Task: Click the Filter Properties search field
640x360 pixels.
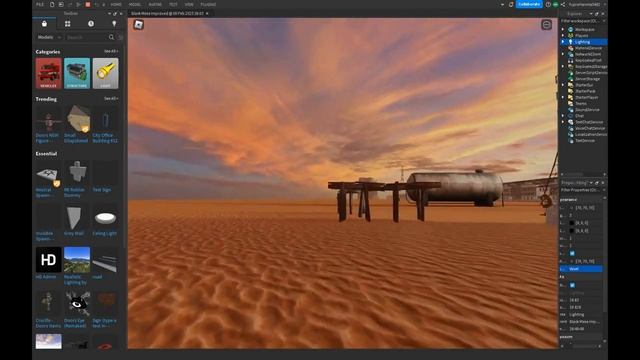Action: coord(582,190)
